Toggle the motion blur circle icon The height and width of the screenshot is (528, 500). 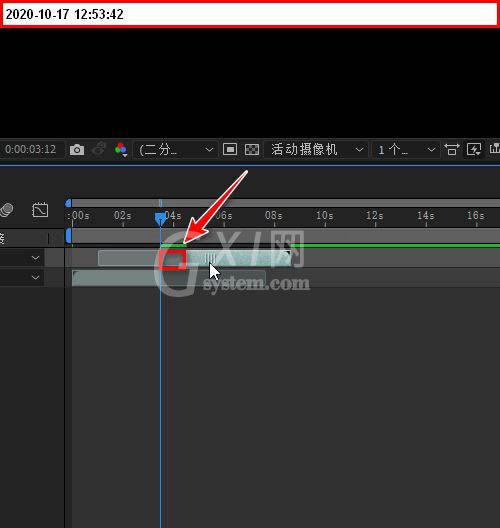pyautogui.click(x=7, y=210)
